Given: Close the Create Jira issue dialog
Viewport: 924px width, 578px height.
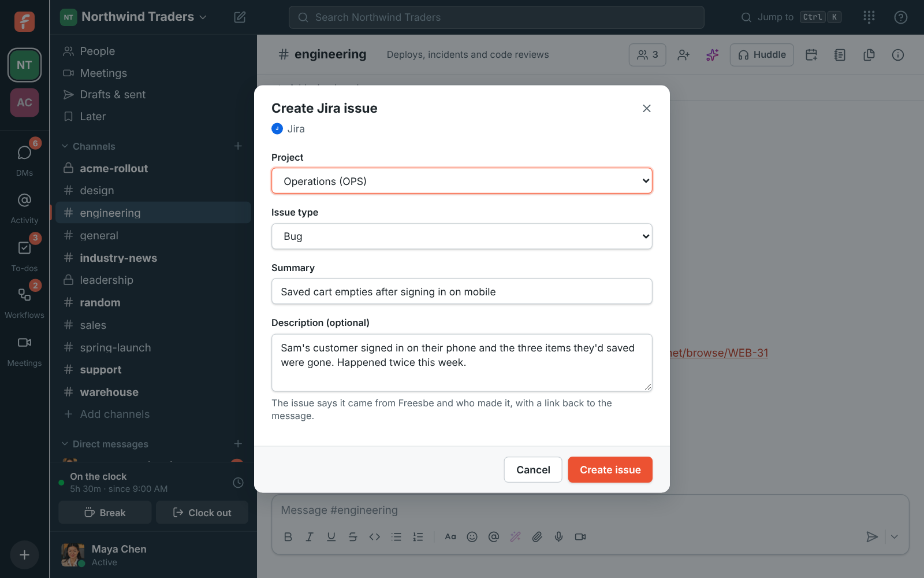Looking at the screenshot, I should [x=647, y=109].
